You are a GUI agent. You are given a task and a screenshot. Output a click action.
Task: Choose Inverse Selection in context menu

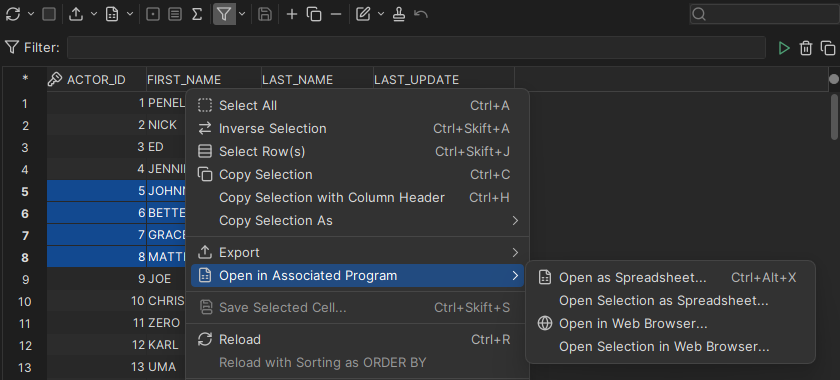[357, 129]
